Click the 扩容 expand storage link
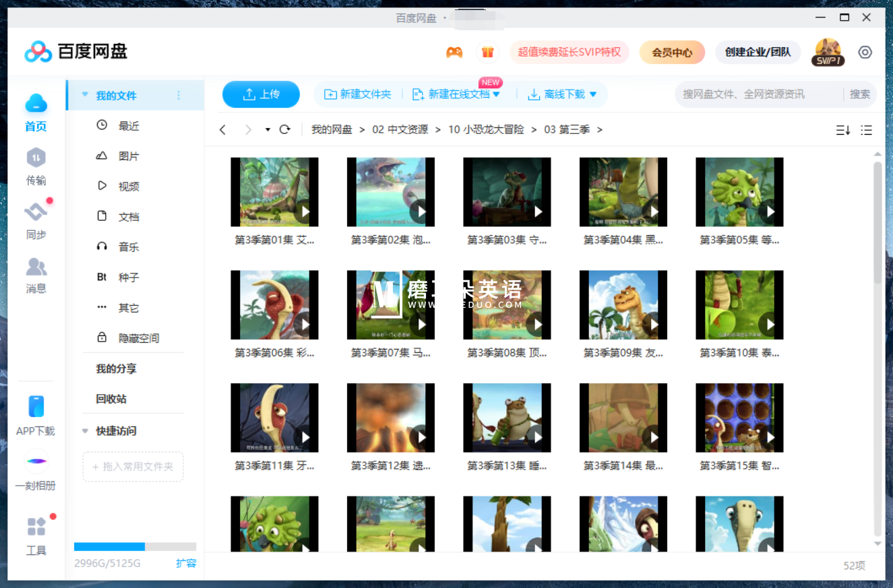893x588 pixels. tap(186, 563)
